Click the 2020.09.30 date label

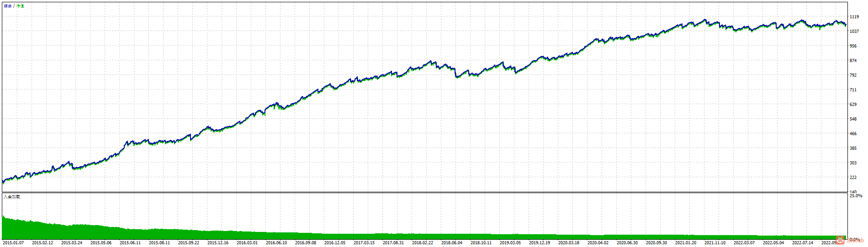pos(656,243)
